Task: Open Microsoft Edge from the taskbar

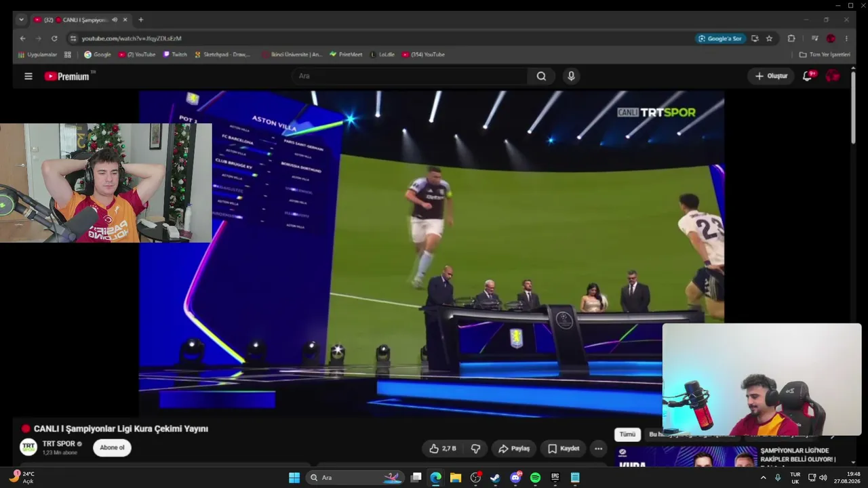Action: point(435,478)
